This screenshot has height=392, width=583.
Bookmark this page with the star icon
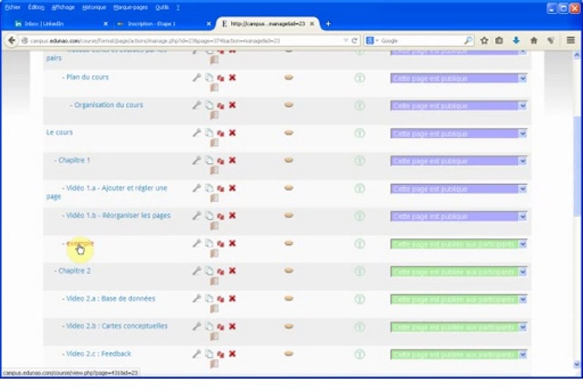tap(484, 40)
